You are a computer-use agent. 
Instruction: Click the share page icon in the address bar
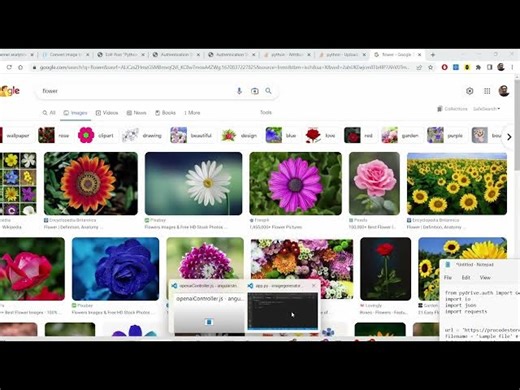[x=419, y=67]
